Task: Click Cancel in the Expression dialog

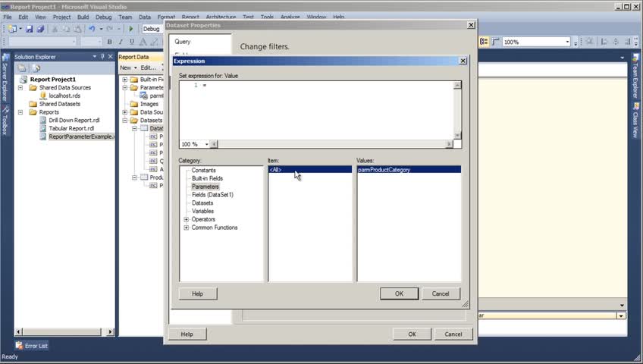Action: pyautogui.click(x=441, y=293)
